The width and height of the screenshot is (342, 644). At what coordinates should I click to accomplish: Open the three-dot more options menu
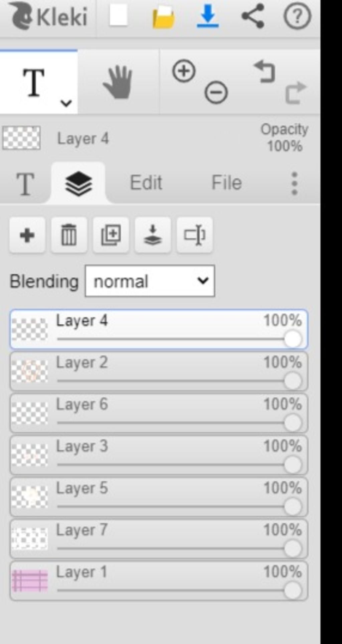(294, 183)
